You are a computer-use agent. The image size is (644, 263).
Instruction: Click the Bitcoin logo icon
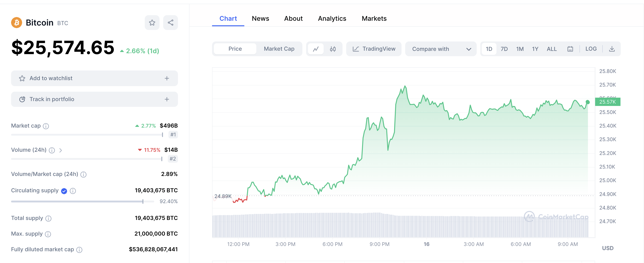[x=17, y=23]
